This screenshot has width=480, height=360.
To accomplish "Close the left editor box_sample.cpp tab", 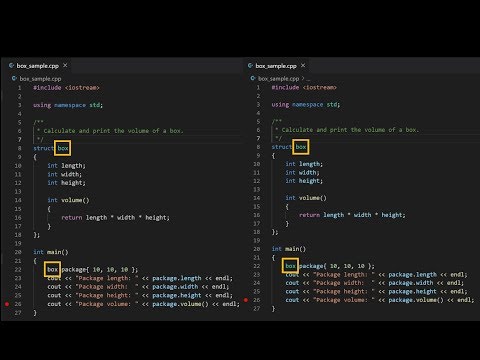I will click(65, 65).
